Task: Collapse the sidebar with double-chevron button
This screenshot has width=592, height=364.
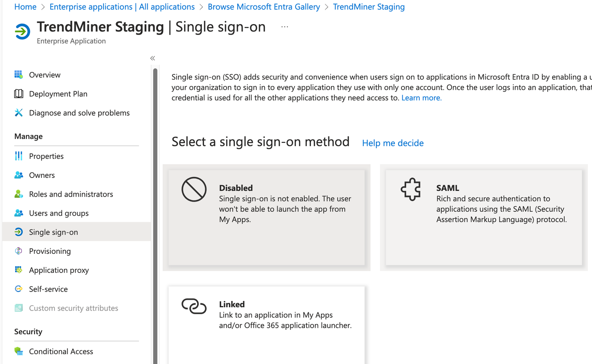Action: coord(153,58)
